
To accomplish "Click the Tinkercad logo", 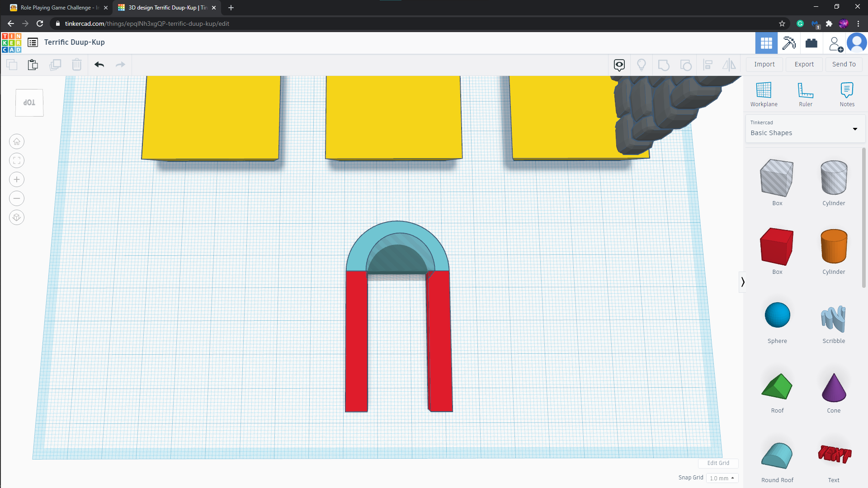I will tap(12, 42).
